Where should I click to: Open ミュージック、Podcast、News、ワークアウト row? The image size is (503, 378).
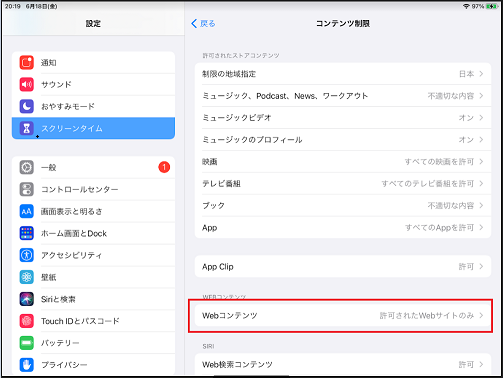[x=343, y=96]
